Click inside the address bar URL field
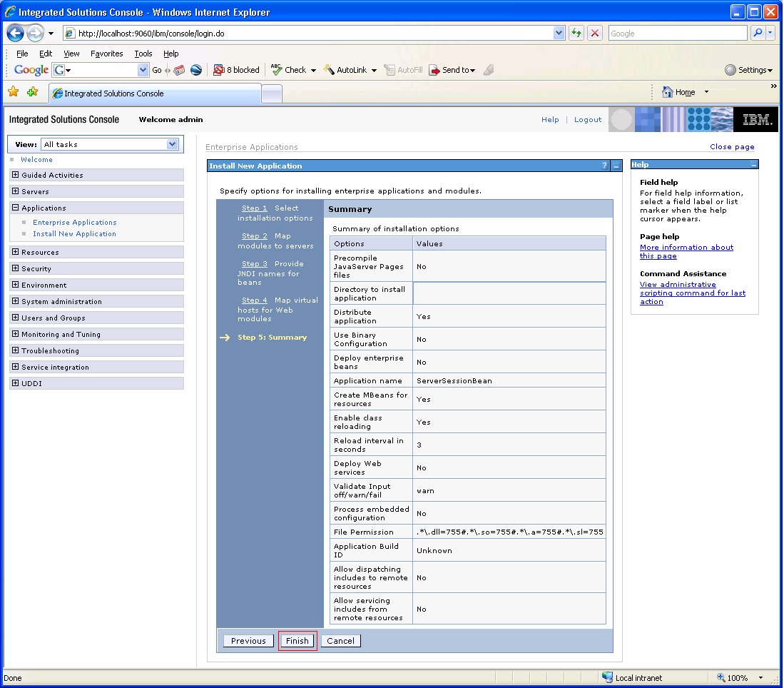The image size is (784, 688). click(315, 34)
